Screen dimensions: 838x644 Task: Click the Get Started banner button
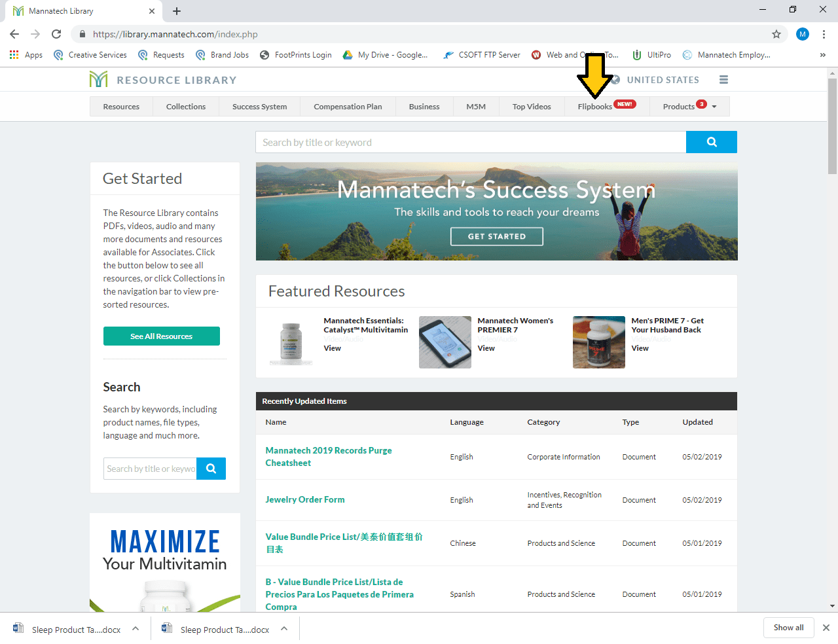497,236
